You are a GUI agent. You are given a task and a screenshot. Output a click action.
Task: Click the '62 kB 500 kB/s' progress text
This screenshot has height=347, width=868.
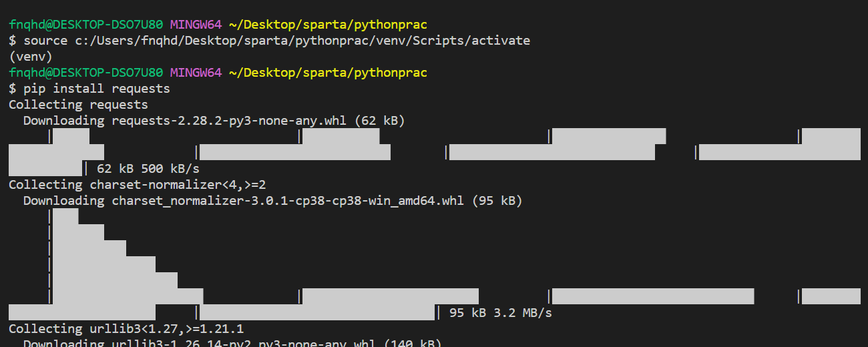(x=148, y=169)
